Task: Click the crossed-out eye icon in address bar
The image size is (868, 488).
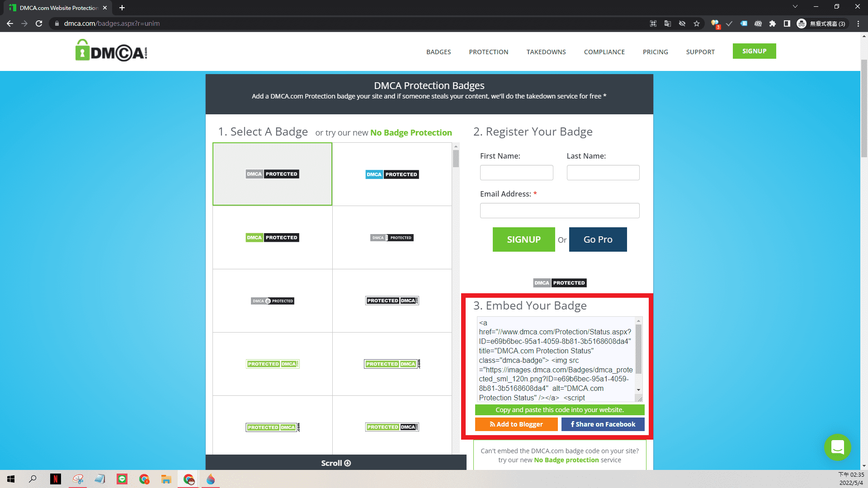Action: 682,23
